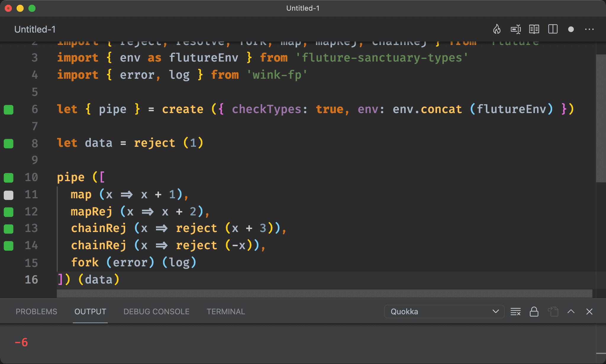
Task: Click the white coverage marker on line 11
Action: click(9, 195)
